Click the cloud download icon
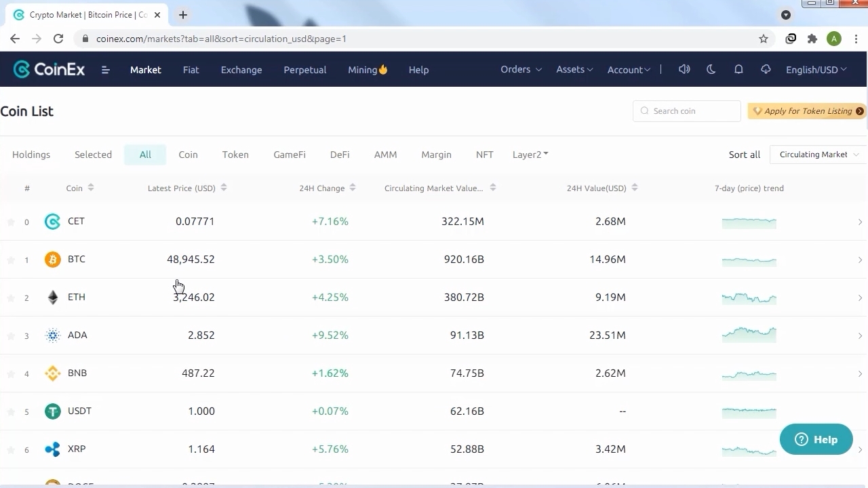This screenshot has width=868, height=488. (x=766, y=69)
